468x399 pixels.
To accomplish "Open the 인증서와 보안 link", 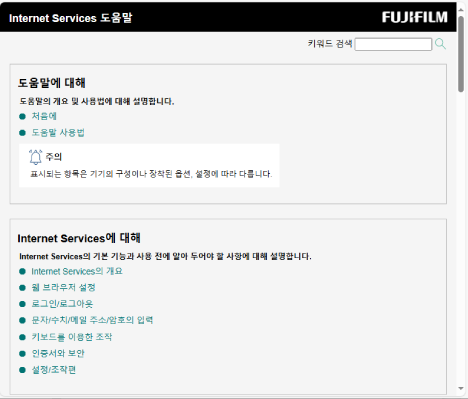I will (58, 353).
